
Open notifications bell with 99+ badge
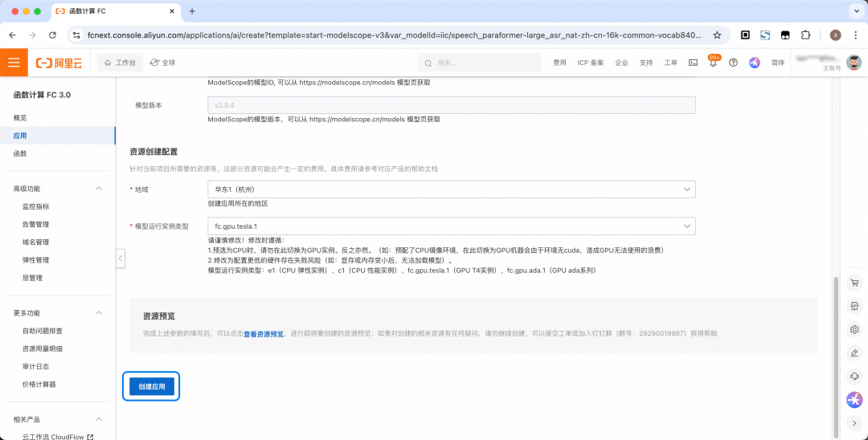point(714,63)
